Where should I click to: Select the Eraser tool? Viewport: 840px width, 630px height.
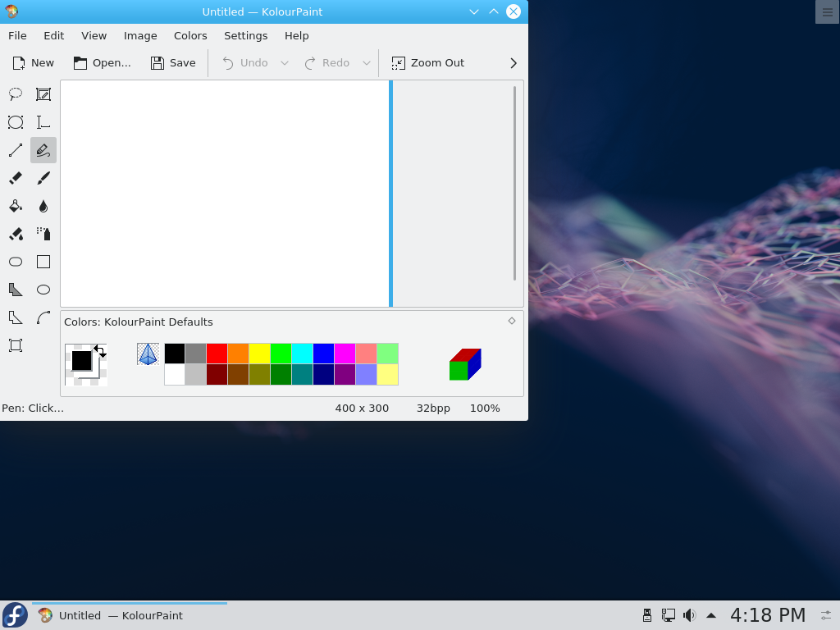[x=16, y=178]
